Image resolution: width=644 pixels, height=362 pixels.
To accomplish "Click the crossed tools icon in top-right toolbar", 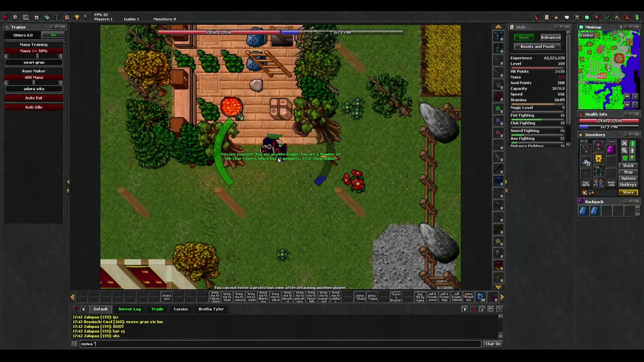I will point(578,17).
